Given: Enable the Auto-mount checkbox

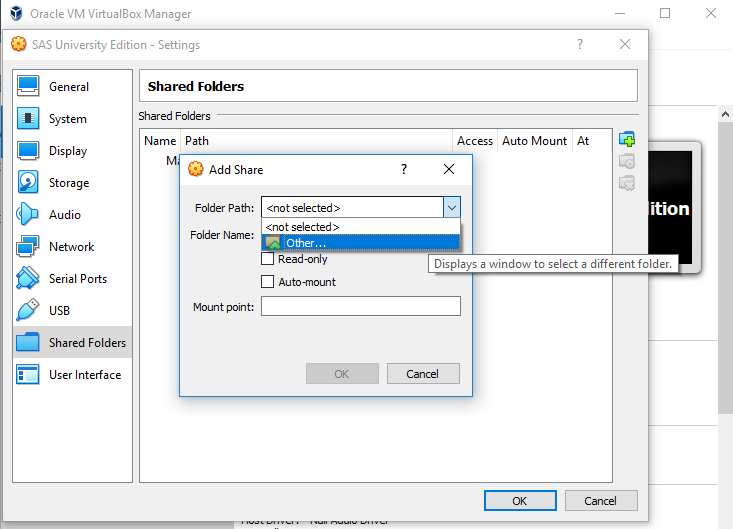Looking at the screenshot, I should coord(267,281).
